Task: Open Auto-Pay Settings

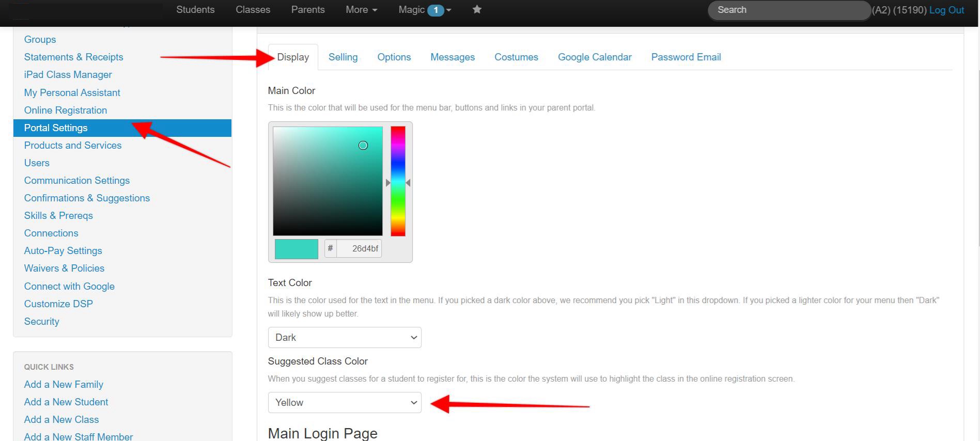Action: 63,251
